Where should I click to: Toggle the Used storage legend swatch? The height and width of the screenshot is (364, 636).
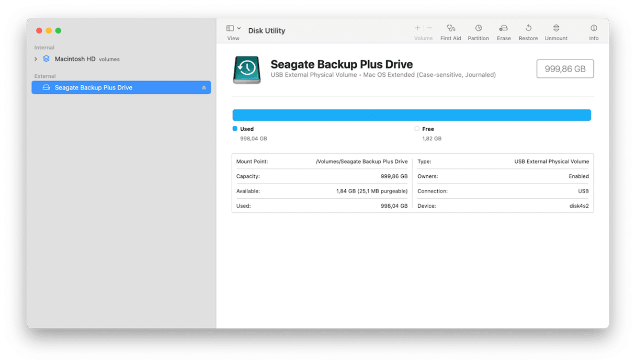[x=234, y=128]
